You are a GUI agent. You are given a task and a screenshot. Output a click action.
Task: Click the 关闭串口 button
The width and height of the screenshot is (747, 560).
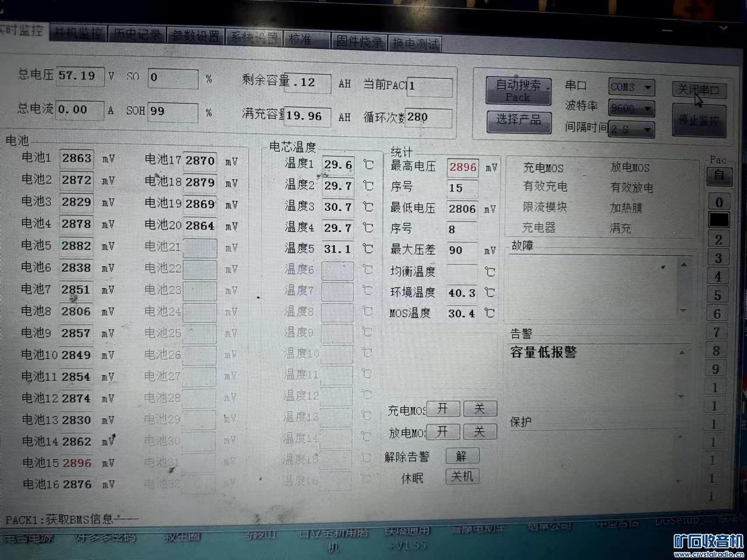pyautogui.click(x=699, y=90)
